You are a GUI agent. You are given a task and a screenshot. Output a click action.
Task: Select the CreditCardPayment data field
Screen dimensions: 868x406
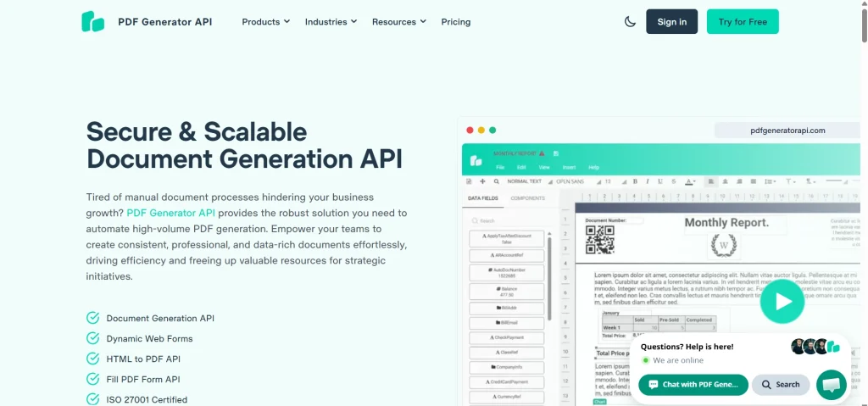click(507, 381)
